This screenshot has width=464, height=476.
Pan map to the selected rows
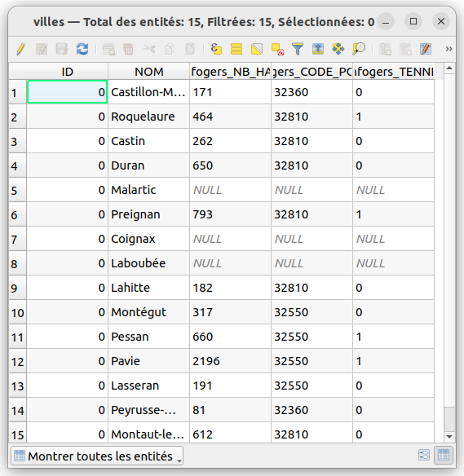(338, 49)
